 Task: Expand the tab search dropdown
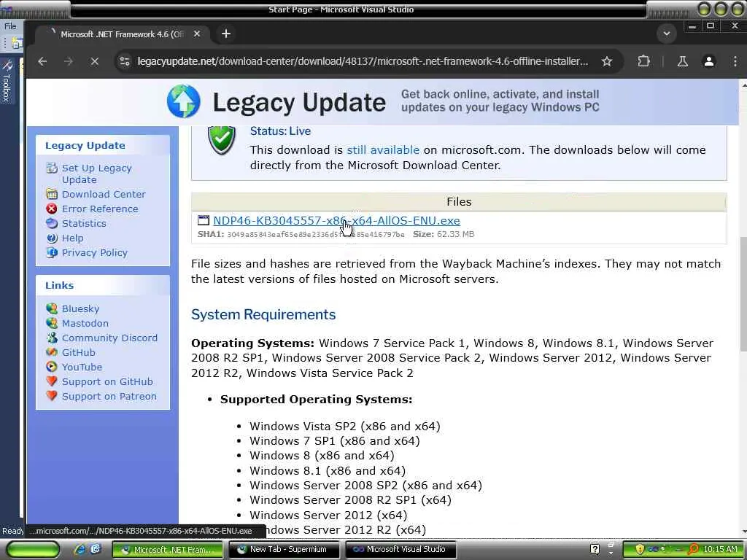(x=667, y=34)
